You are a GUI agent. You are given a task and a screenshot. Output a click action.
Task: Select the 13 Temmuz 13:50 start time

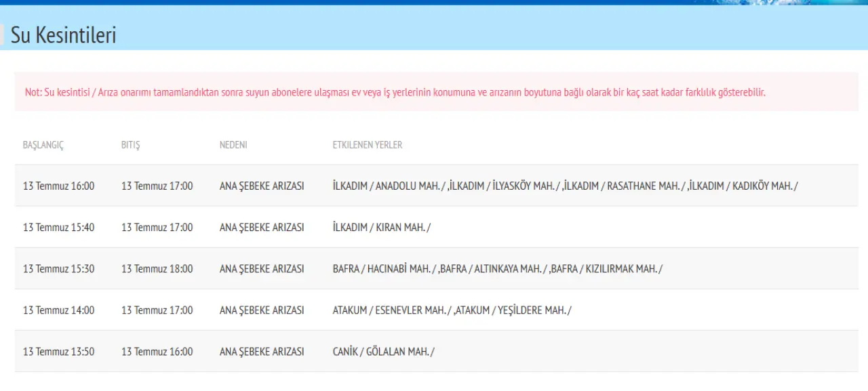point(59,351)
